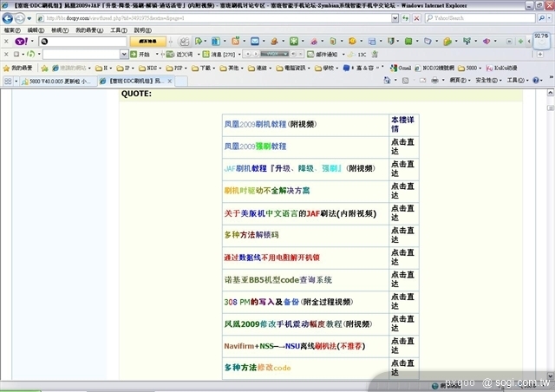Open the blue Help question mark icon
This screenshot has width=555, height=392.
click(536, 81)
